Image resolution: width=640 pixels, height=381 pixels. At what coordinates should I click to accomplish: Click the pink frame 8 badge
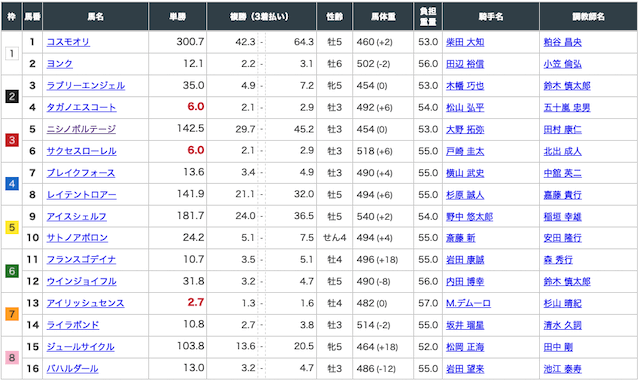click(12, 358)
